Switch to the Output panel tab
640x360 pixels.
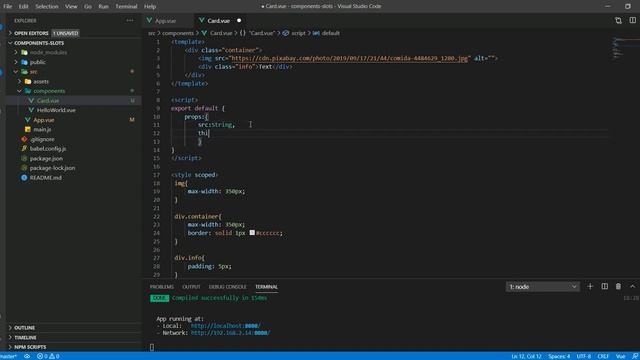191,287
